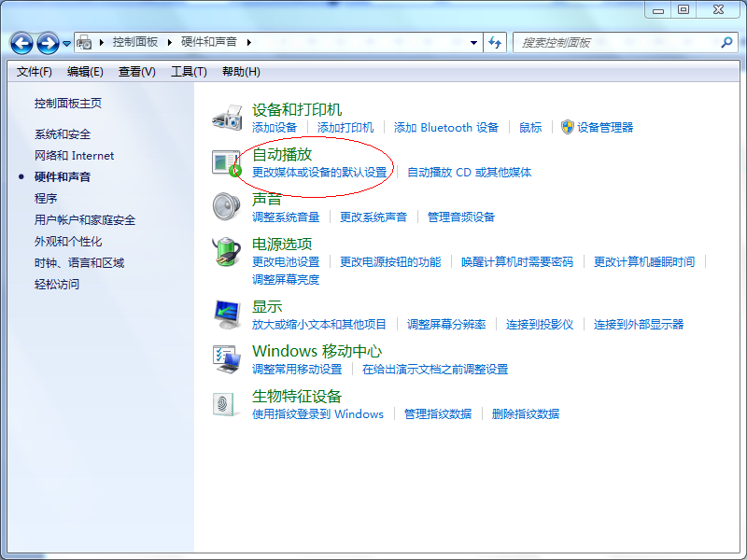Image resolution: width=747 pixels, height=560 pixels.
Task: Click the 搜索控制面板 search field
Action: click(616, 43)
